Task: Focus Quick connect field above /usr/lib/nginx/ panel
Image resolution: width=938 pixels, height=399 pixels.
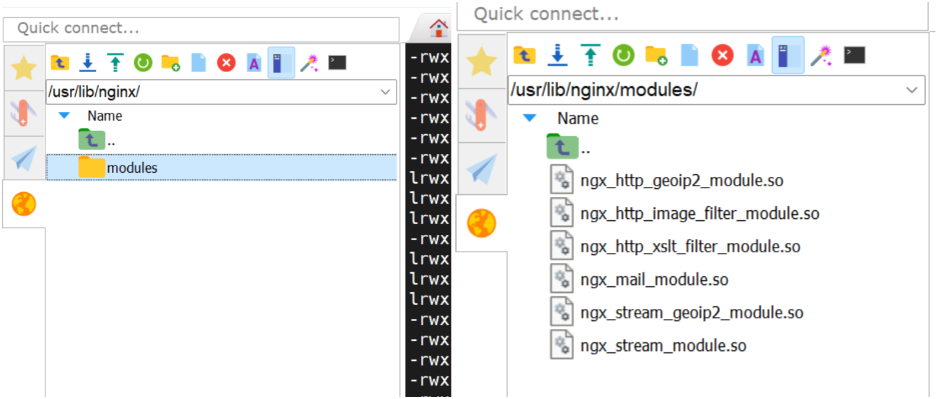Action: (201, 29)
